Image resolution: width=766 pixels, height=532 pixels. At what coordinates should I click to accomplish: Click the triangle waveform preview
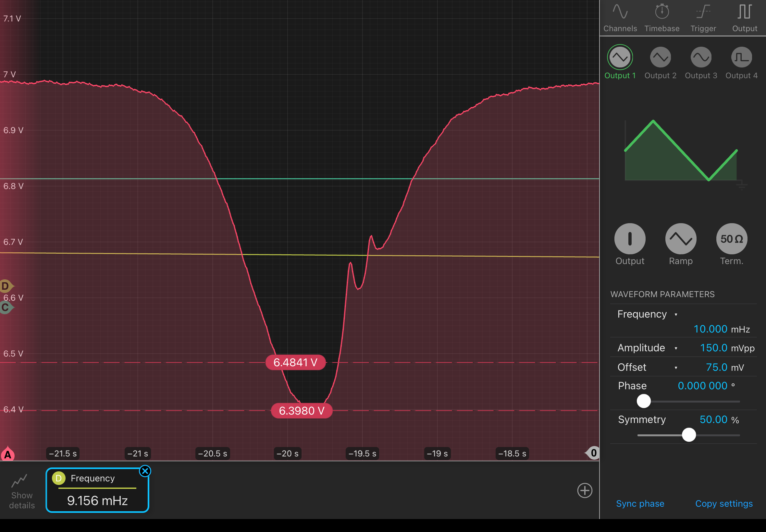[x=681, y=151]
